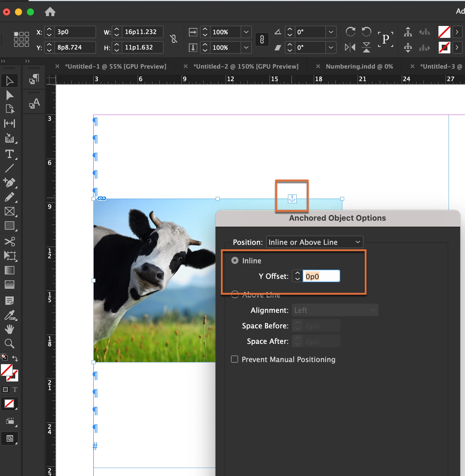This screenshot has width=465, height=476.
Task: Increment the Y Offset stepper up
Action: click(x=297, y=273)
